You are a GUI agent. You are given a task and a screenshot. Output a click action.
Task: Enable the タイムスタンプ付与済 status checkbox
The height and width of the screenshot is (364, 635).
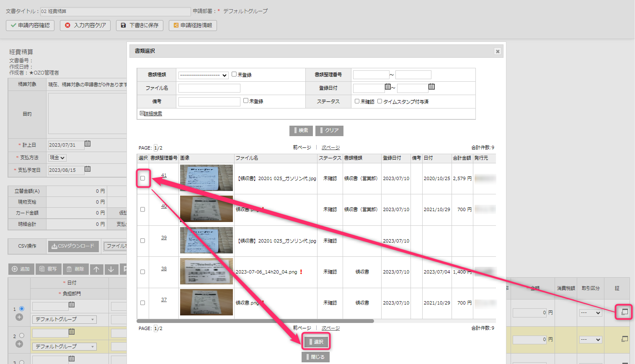click(x=379, y=101)
